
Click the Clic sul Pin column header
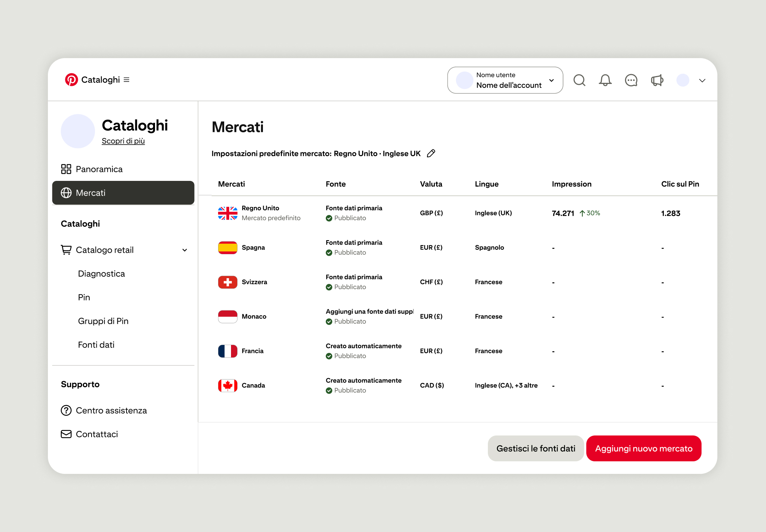tap(680, 184)
